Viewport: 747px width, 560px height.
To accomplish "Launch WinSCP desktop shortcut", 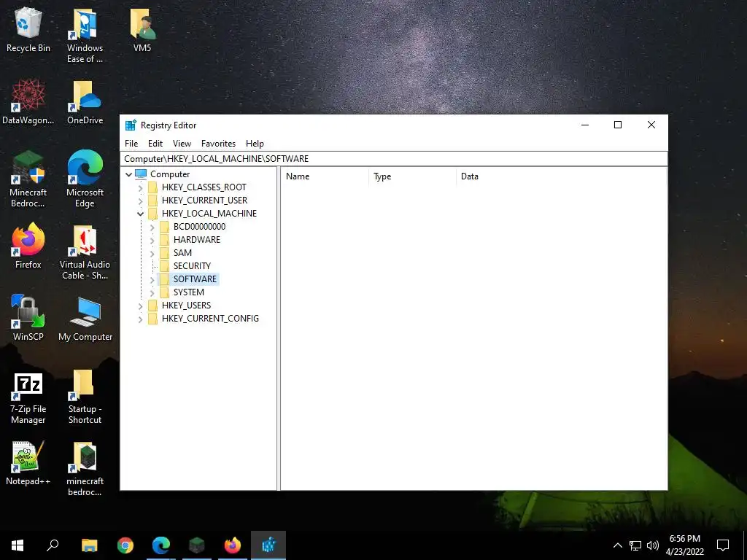I will click(28, 318).
